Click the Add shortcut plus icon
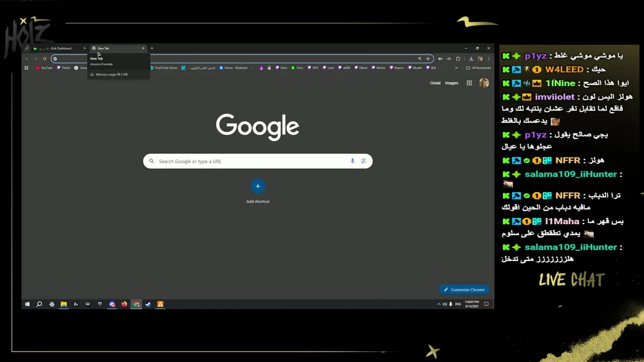The image size is (644, 362). 258,186
